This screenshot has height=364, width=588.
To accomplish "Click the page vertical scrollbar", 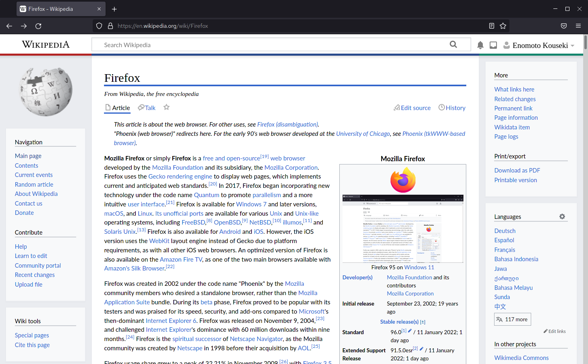I will coord(585,202).
